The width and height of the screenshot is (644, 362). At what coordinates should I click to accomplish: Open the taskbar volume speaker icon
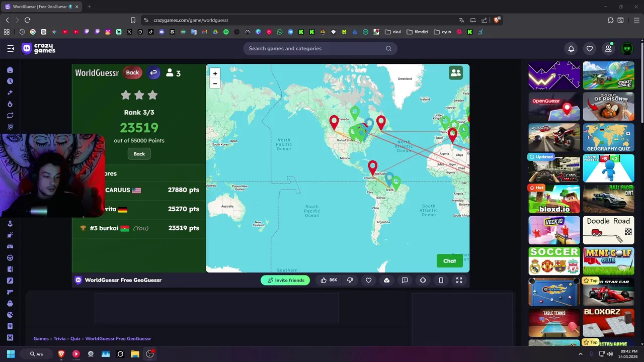(610, 354)
